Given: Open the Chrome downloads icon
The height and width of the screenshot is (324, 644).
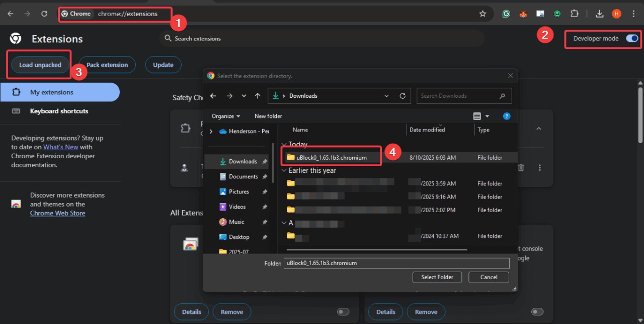Looking at the screenshot, I should (x=599, y=14).
